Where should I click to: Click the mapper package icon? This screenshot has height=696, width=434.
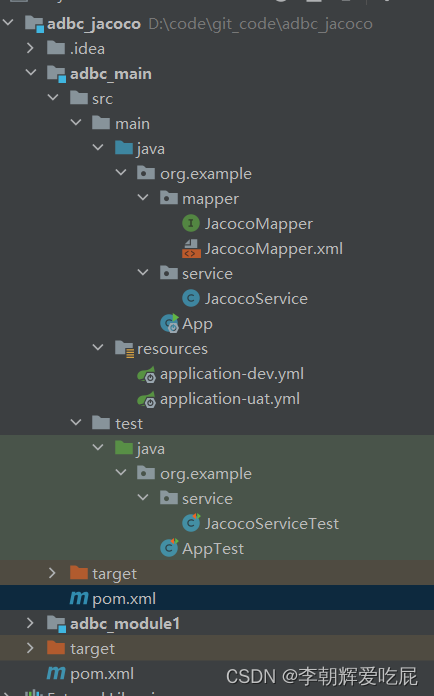click(169, 198)
